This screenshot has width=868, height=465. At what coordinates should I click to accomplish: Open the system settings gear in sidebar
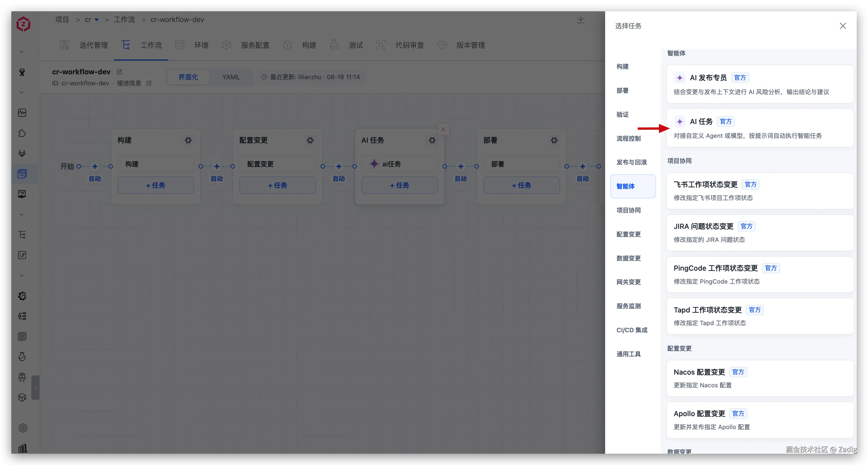[x=23, y=428]
